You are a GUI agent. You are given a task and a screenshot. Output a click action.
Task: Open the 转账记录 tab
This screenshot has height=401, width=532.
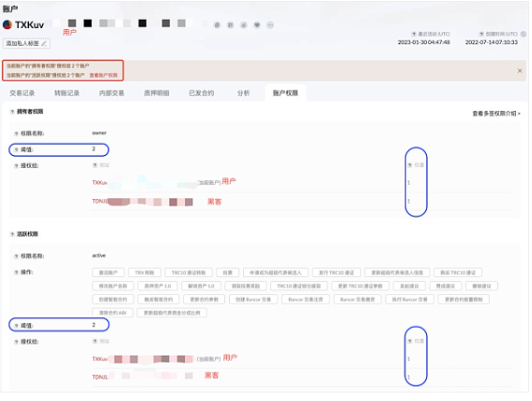pos(67,93)
